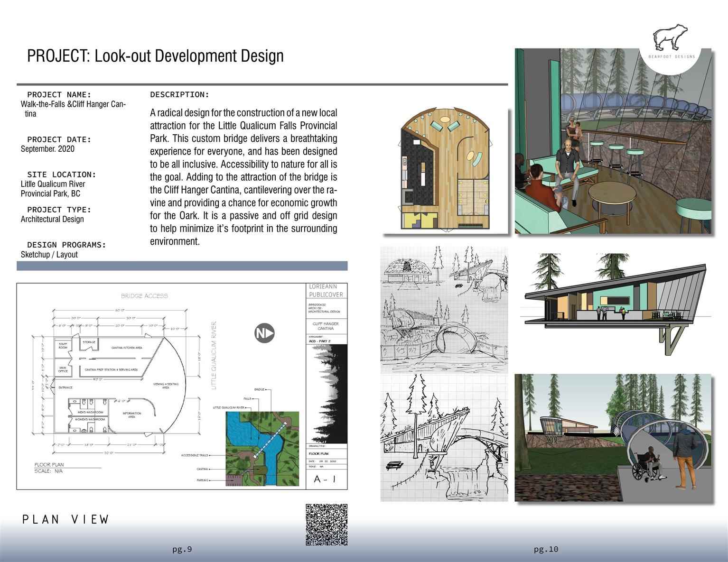Click the "ACCESSIBLE TRAILS" site map callout
The image size is (728, 562).
click(x=195, y=455)
